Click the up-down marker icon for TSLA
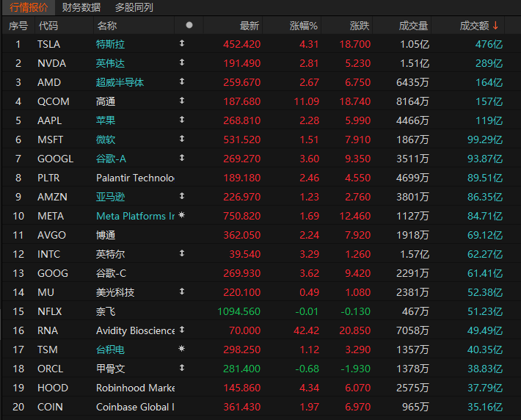521x420 pixels. tap(182, 43)
